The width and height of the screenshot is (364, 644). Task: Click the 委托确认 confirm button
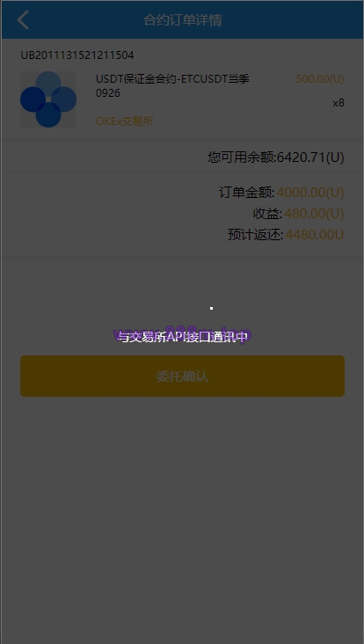pos(182,376)
